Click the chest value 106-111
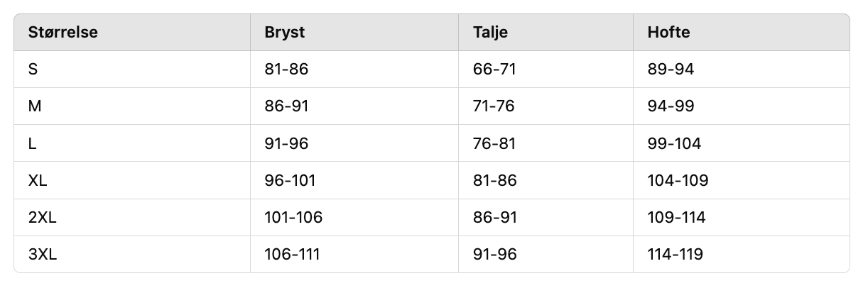868x288 pixels. (292, 254)
